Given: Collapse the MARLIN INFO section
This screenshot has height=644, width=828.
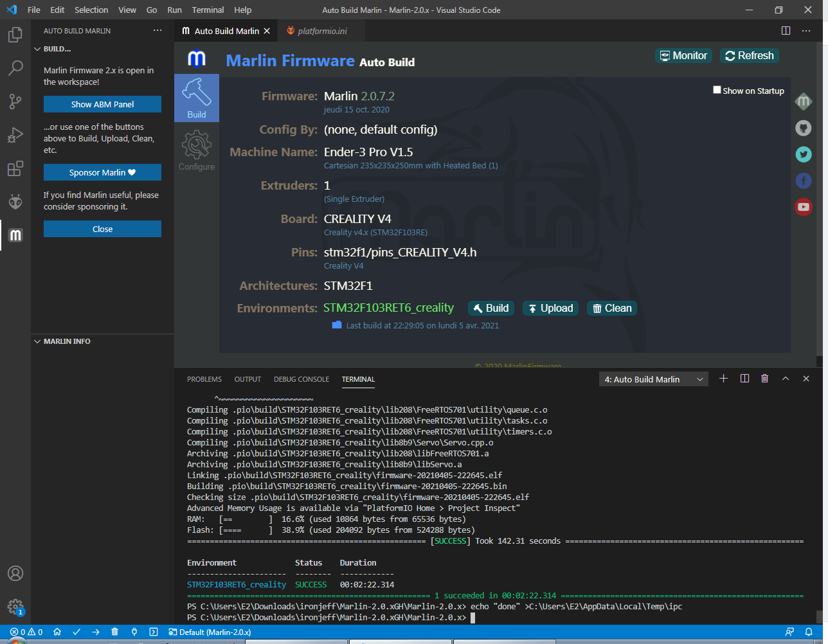Looking at the screenshot, I should [37, 341].
